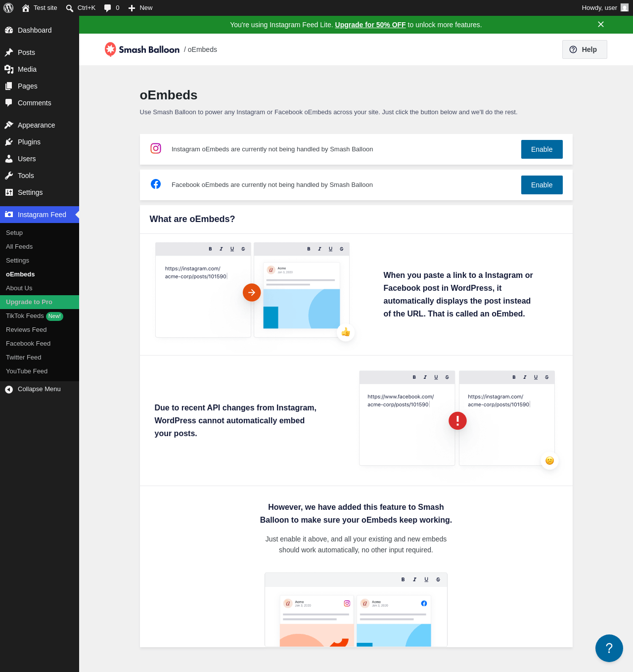The image size is (633, 672).
Task: Click the Posts pushpin icon
Action: [9, 52]
